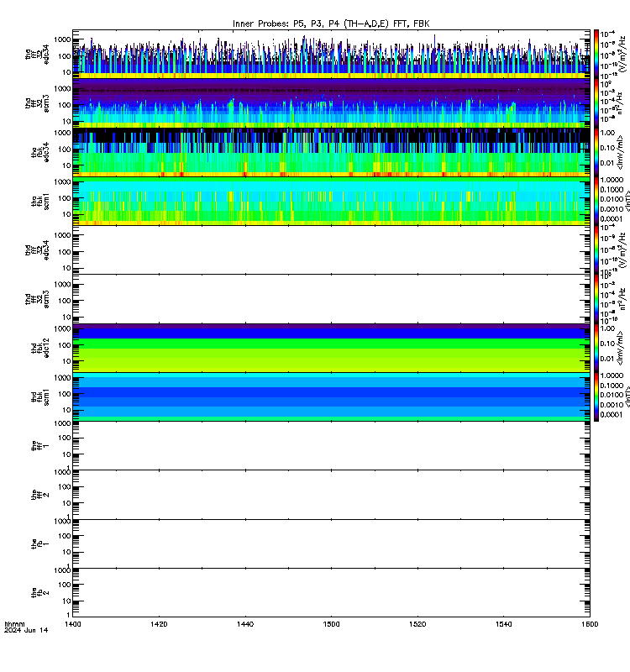Click the 'thd fbk scm1' panel label

click(x=39, y=396)
